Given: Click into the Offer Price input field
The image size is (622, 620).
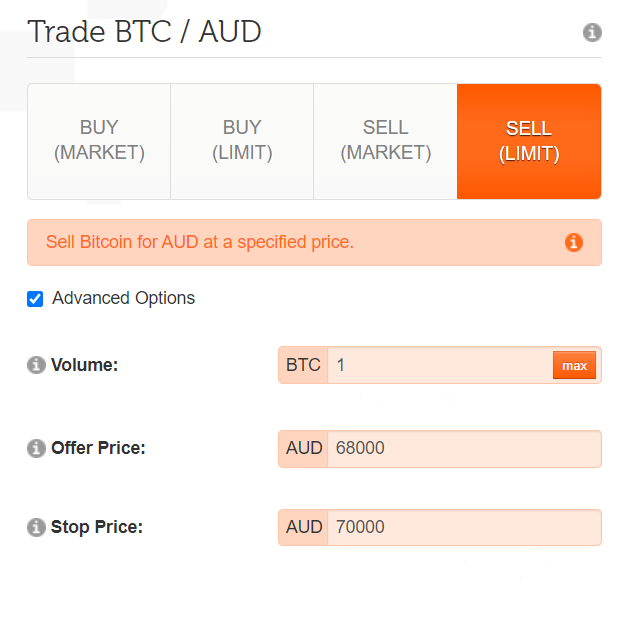Looking at the screenshot, I should click(460, 448).
